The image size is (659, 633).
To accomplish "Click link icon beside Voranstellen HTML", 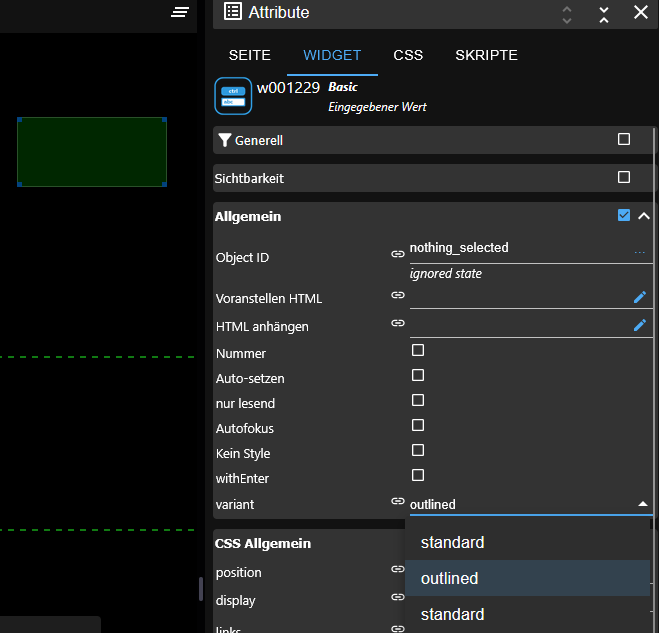I will [397, 296].
